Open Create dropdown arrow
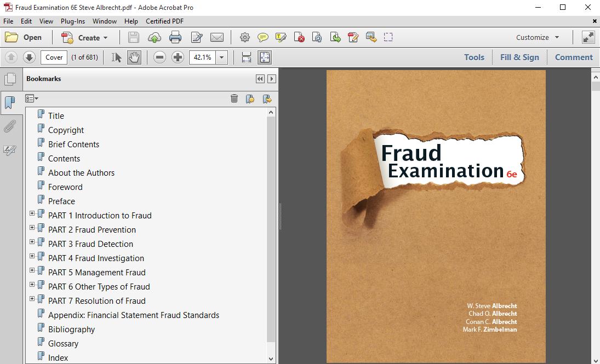Image resolution: width=600 pixels, height=364 pixels. pos(106,38)
